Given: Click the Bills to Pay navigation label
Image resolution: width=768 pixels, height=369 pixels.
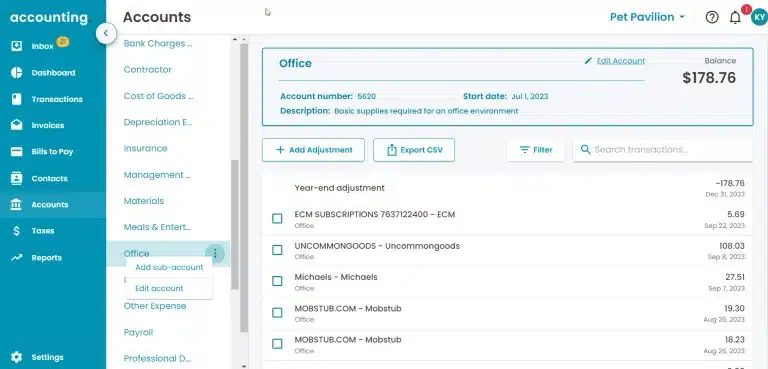Looking at the screenshot, I should tap(52, 151).
